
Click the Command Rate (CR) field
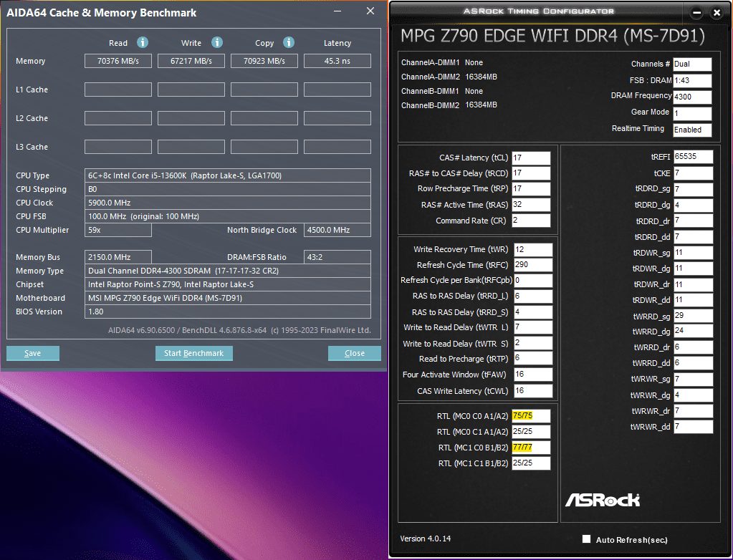531,221
